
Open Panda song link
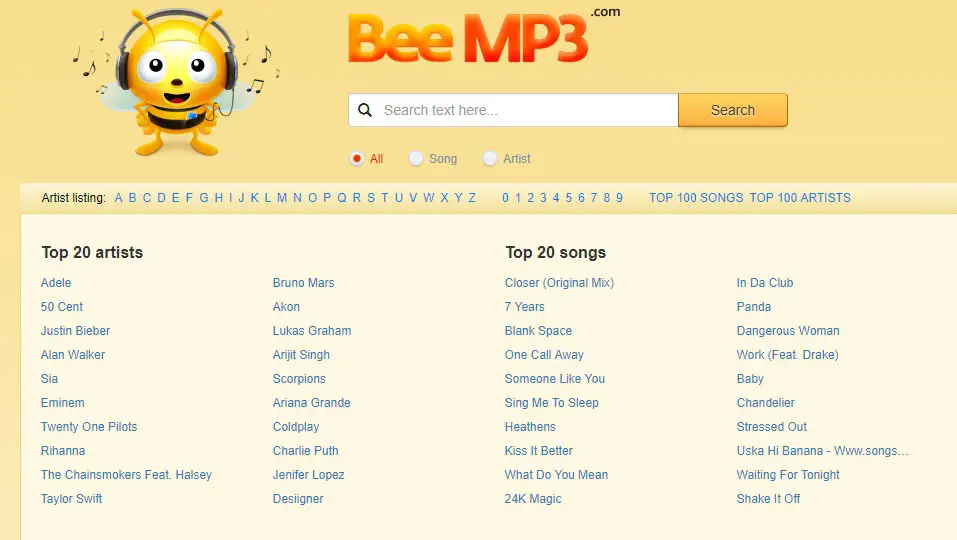click(x=754, y=306)
